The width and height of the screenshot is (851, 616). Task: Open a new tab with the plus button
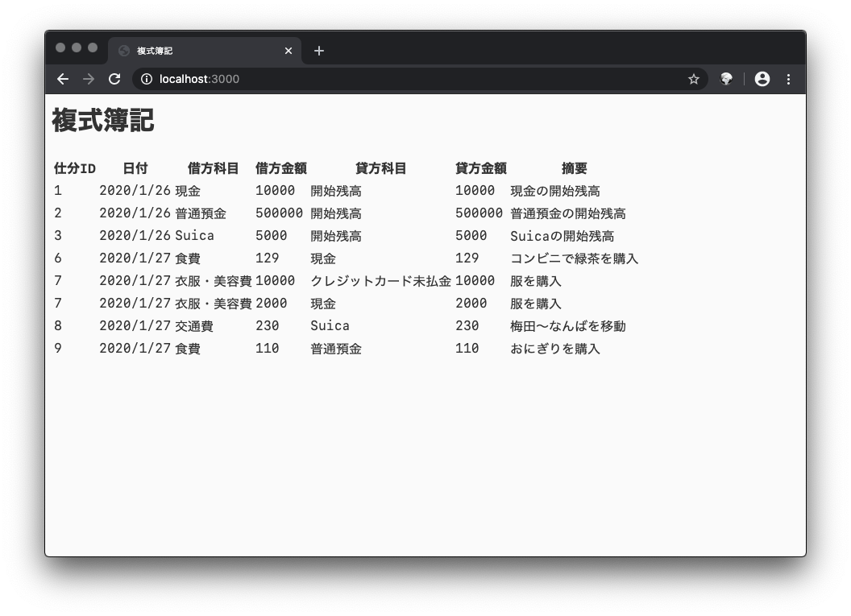coord(318,51)
